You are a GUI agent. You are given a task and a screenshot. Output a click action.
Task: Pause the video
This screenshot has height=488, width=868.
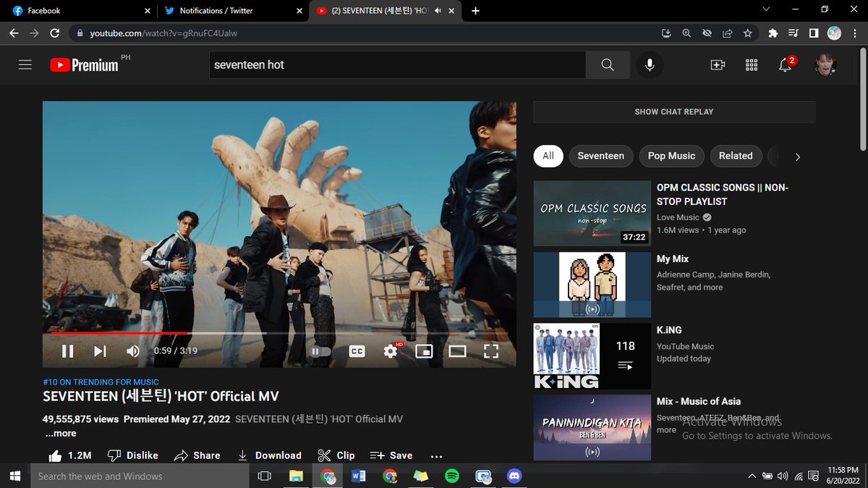pos(67,351)
